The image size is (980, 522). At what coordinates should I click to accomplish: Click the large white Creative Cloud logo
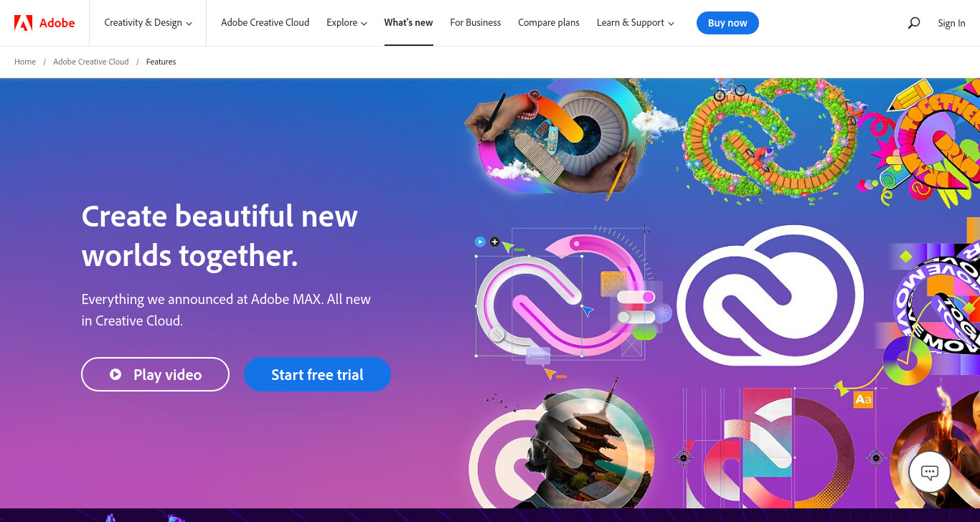[770, 296]
